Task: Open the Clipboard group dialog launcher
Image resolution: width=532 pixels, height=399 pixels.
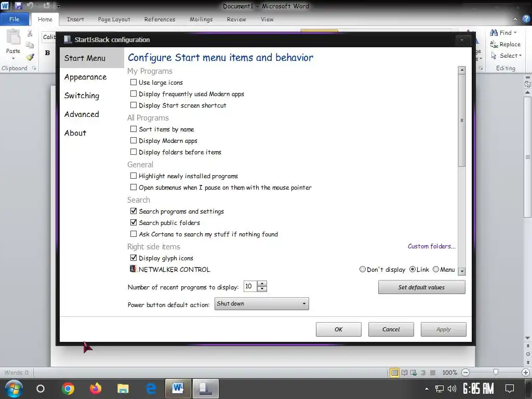Action: 34,68
